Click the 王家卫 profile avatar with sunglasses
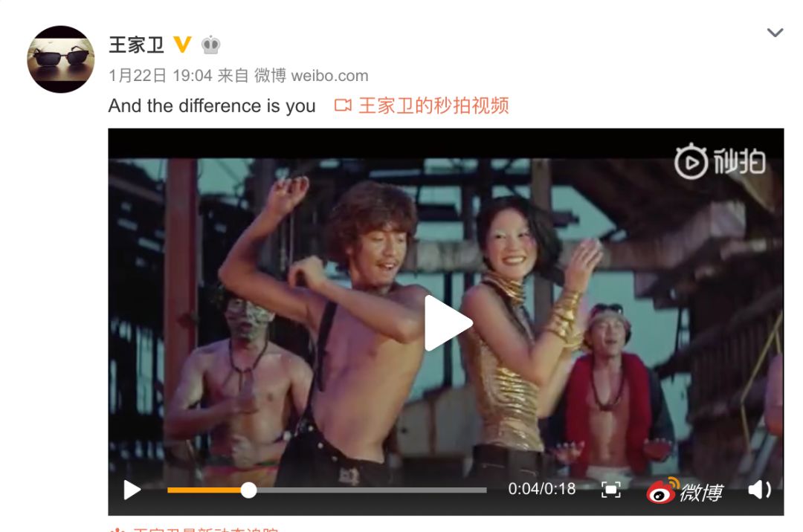The width and height of the screenshot is (803, 532). coord(60,59)
